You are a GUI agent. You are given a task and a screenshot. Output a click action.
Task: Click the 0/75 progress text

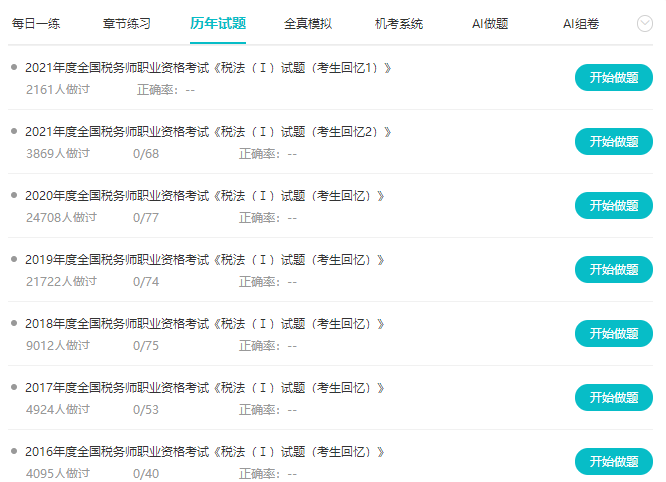pos(146,346)
